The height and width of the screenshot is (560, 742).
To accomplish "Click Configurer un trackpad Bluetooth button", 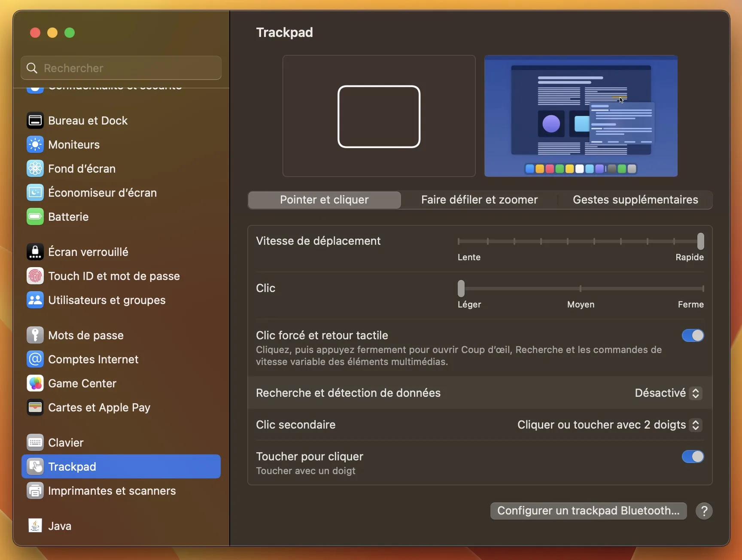I will (x=588, y=511).
